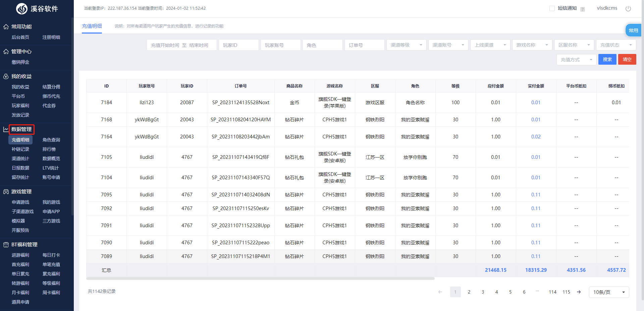The image size is (644, 311).
Task: Open 模拟器 in the sidebar
Action: coord(18,221)
